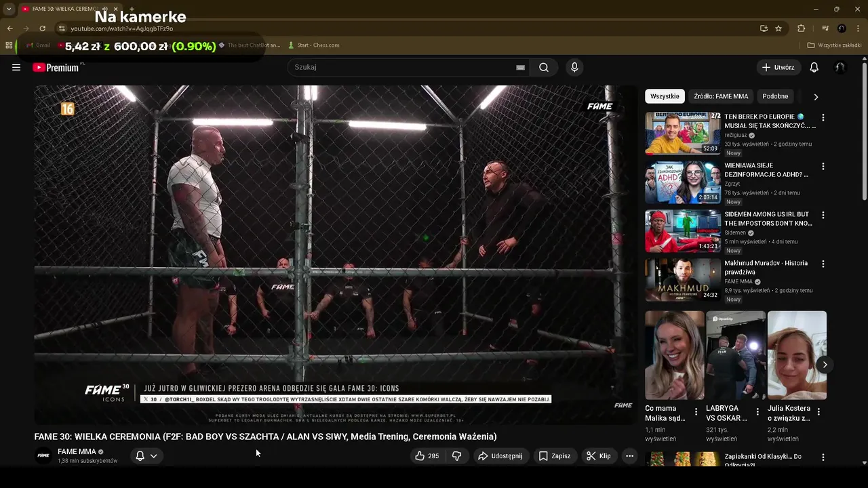
Task: Open The best ChatBot bookmark
Action: click(249, 45)
